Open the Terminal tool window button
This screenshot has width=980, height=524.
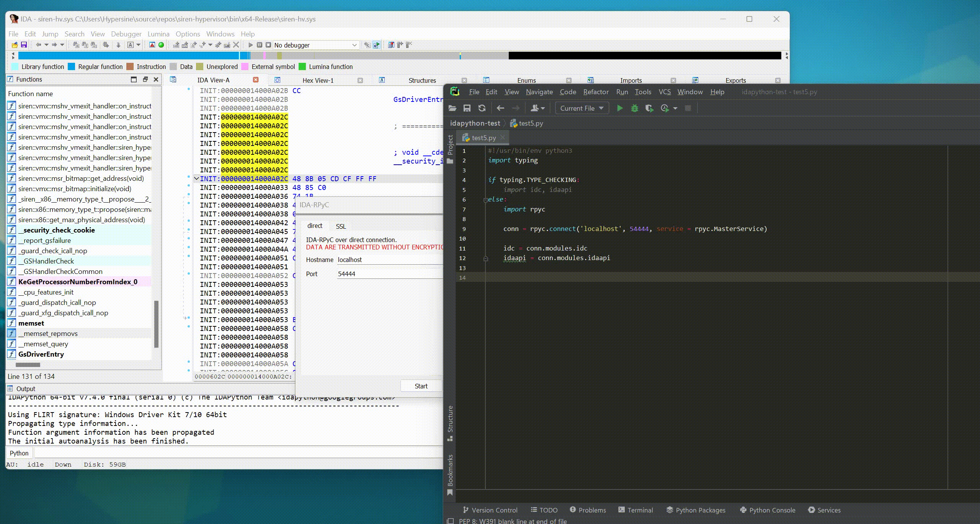click(x=635, y=510)
